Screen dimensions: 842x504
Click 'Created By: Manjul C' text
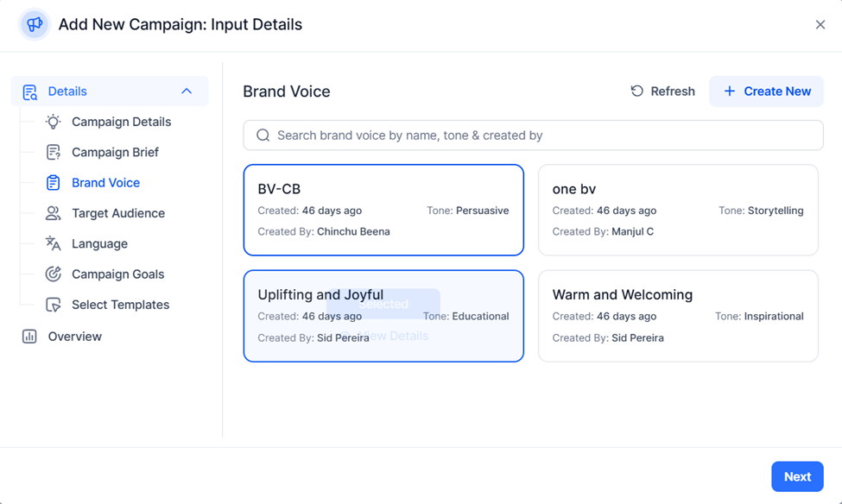(x=603, y=232)
